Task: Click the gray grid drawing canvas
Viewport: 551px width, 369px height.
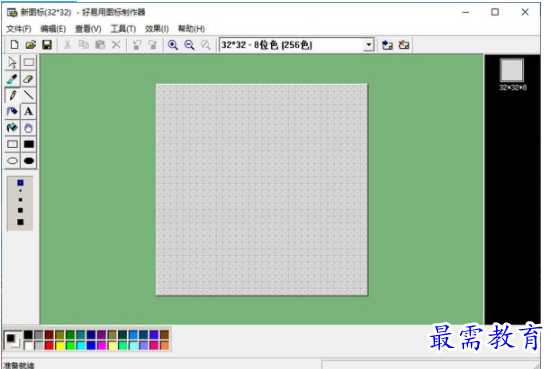Action: [262, 190]
